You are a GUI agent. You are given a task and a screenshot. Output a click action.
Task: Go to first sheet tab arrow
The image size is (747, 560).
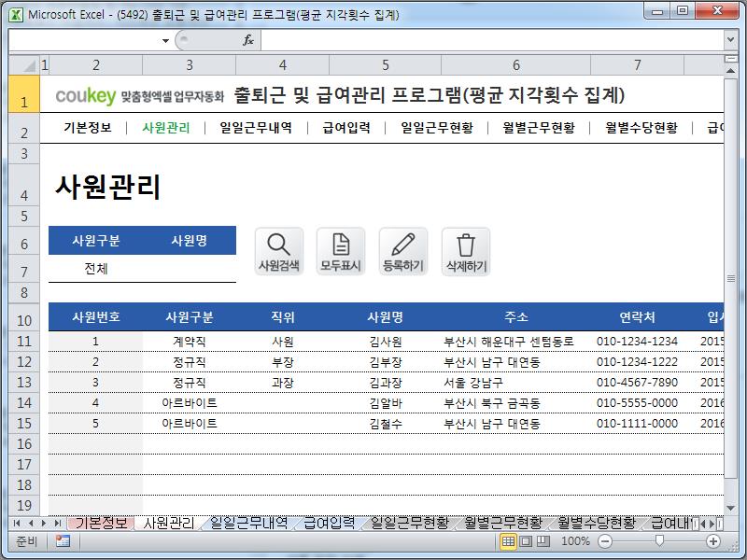pos(17,524)
